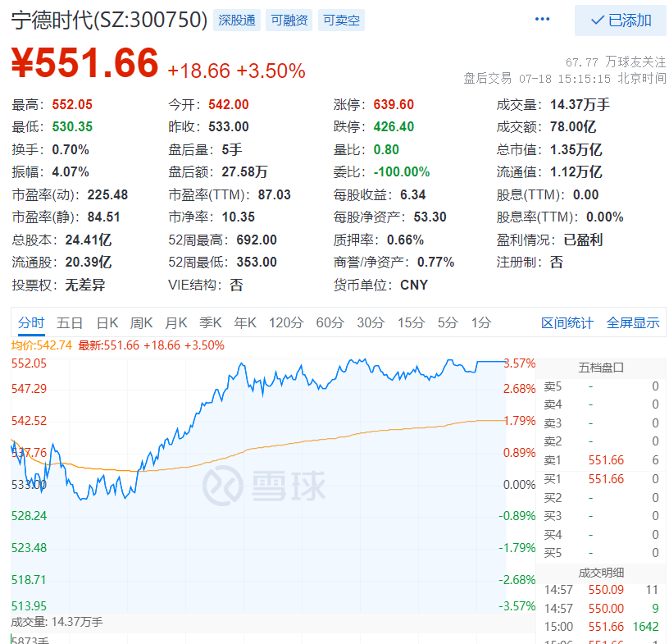Open the 周K chart tab
The image size is (669, 644).
(141, 322)
